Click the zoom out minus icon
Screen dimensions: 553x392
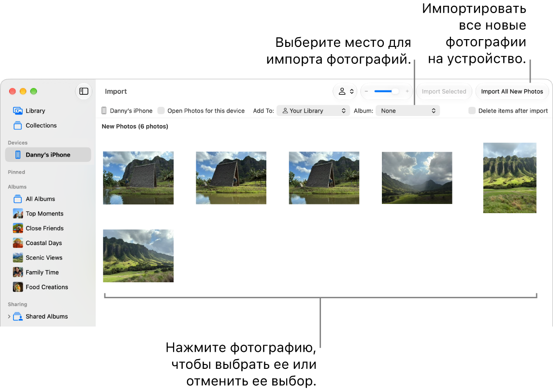click(x=366, y=91)
